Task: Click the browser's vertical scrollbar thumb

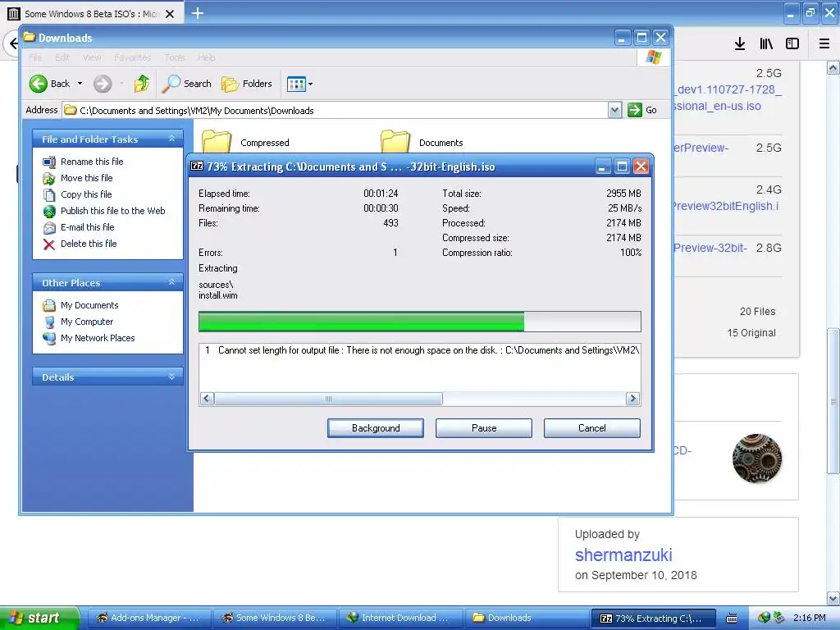Action: [x=833, y=400]
